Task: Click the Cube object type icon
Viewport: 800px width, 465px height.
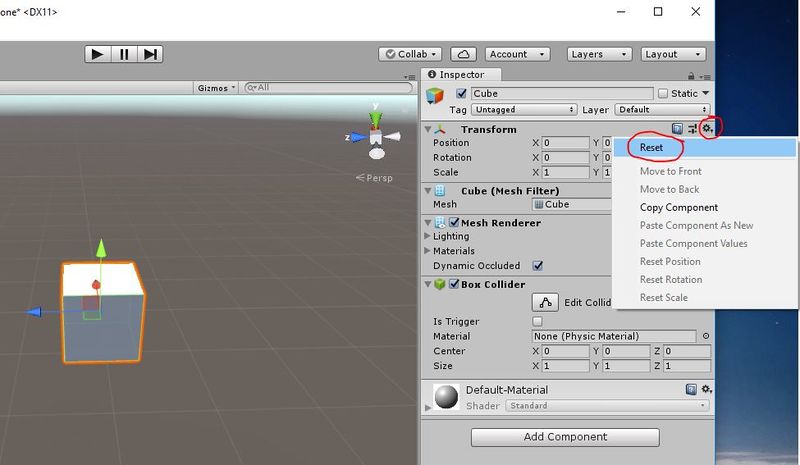Action: (x=435, y=95)
